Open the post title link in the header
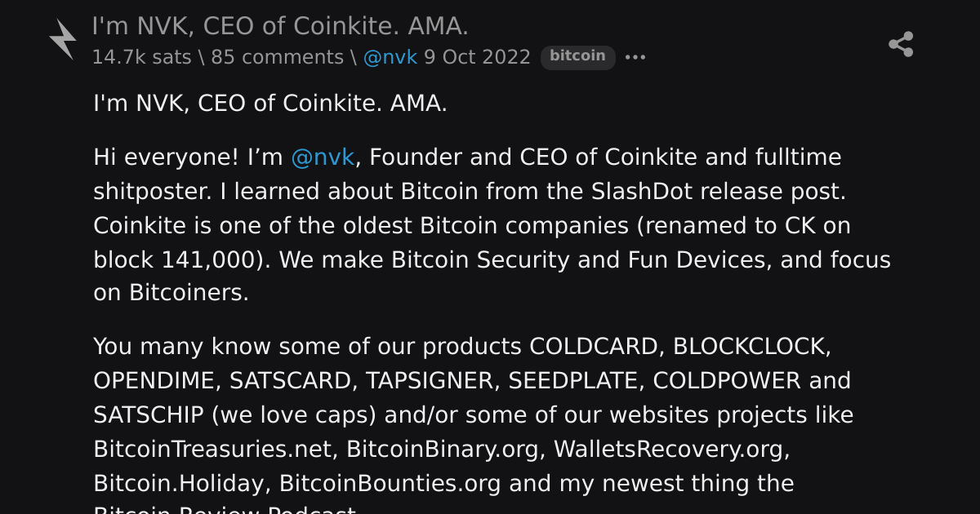 coord(280,26)
